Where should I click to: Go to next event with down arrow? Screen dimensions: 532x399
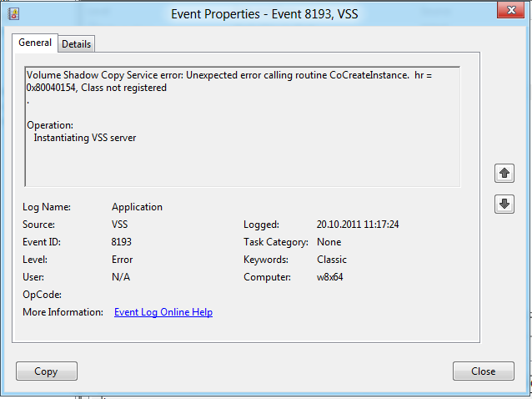(x=504, y=204)
